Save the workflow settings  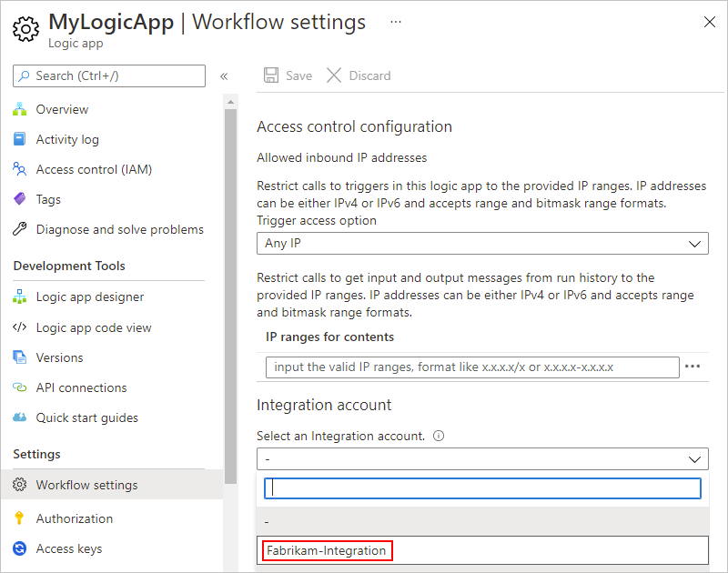click(288, 75)
